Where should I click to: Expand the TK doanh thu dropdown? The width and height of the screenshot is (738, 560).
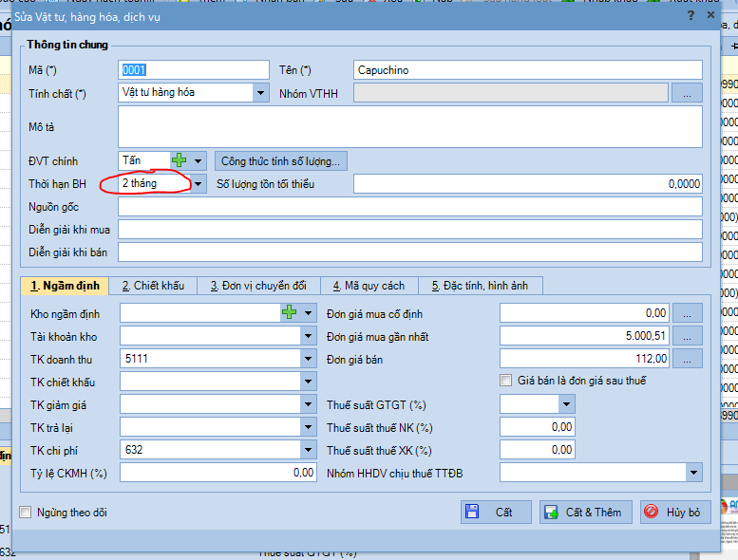click(308, 359)
